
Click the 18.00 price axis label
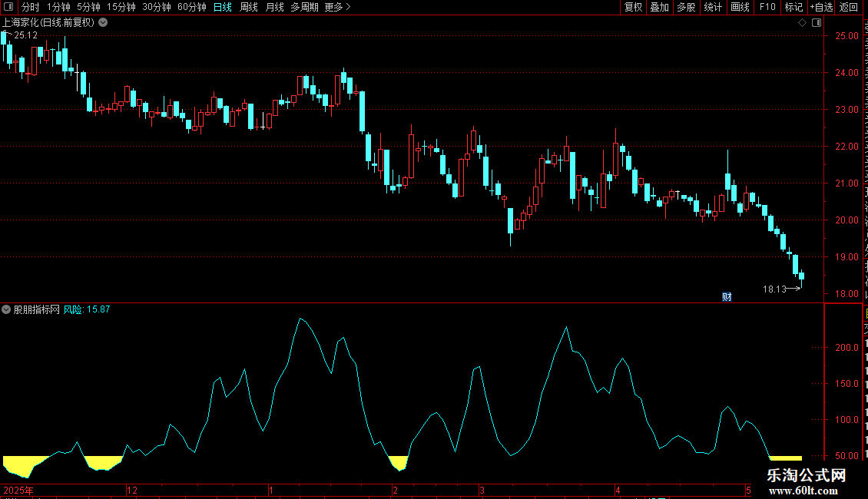[847, 294]
